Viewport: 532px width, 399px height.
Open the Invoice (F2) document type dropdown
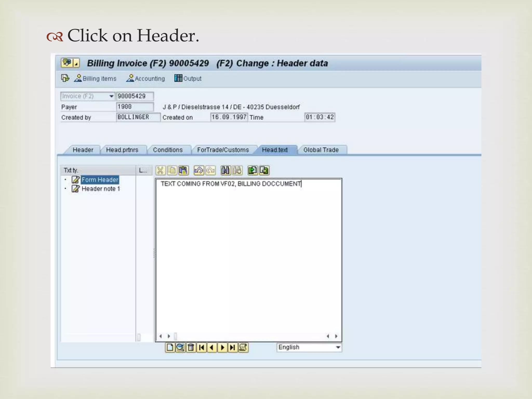[x=111, y=96]
